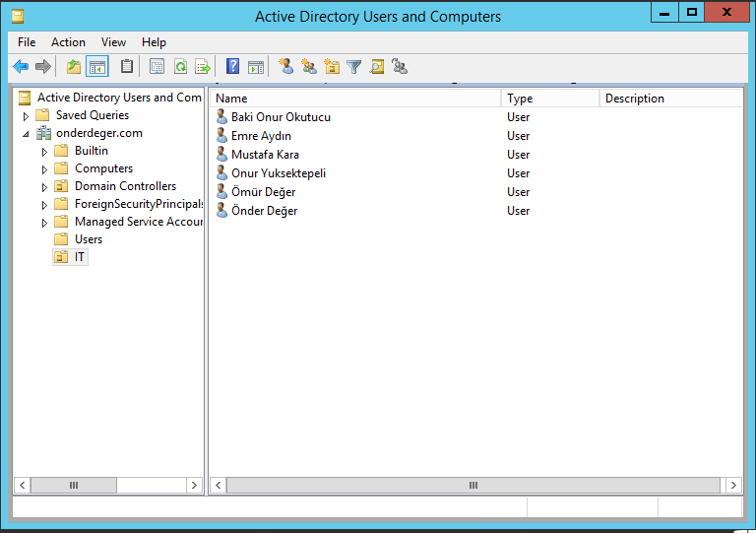Select user Baki Onur Okutucu
Screen dimensions: 756x533
(x=281, y=117)
